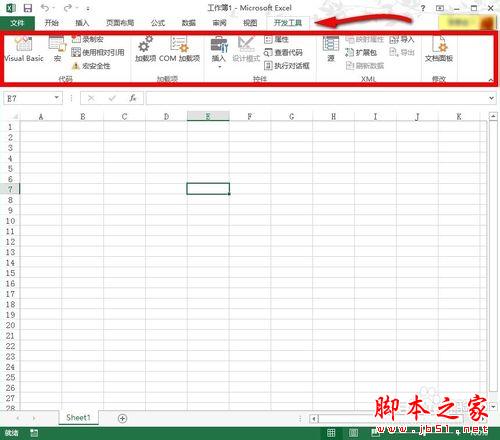Screen dimensions: 500x440
Task: Click the Insert Function fx button
Action: pyautogui.click(x=133, y=98)
